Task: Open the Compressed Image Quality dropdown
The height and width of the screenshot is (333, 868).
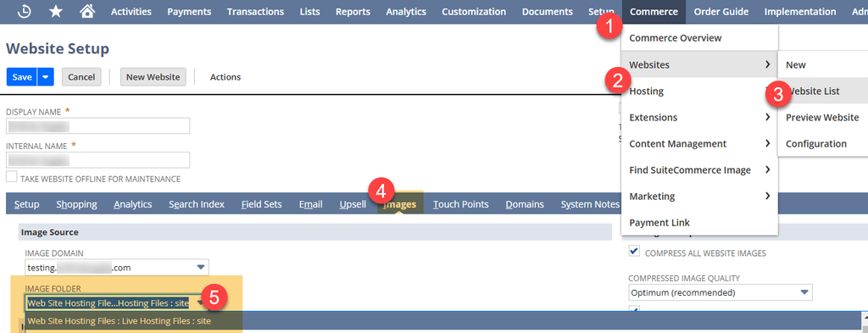Action: 721,292
